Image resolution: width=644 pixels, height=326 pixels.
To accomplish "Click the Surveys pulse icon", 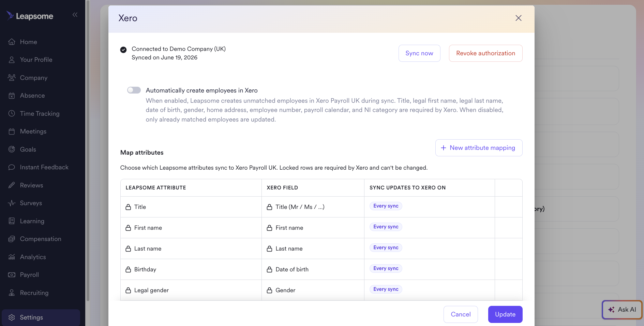I will pyautogui.click(x=12, y=203).
